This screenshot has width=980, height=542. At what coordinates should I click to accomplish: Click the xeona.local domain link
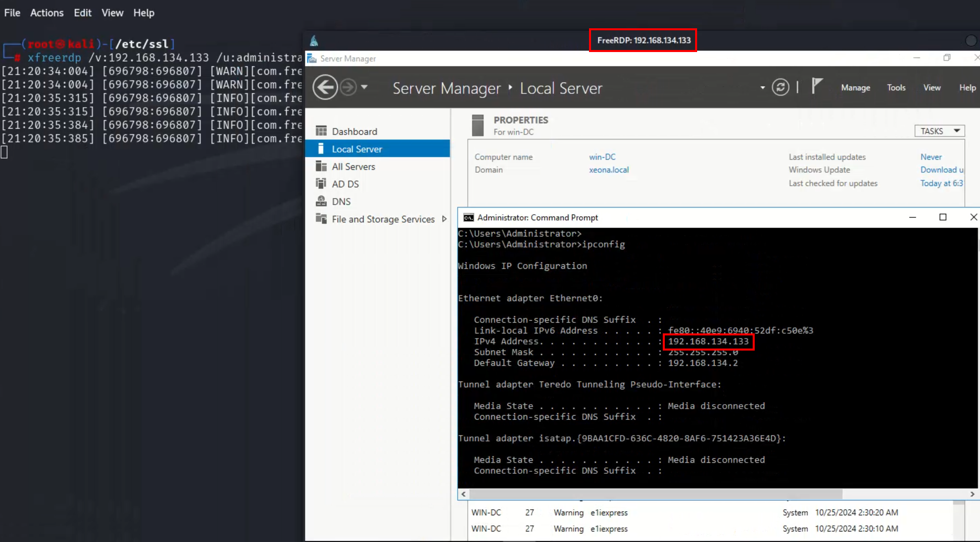pos(609,170)
